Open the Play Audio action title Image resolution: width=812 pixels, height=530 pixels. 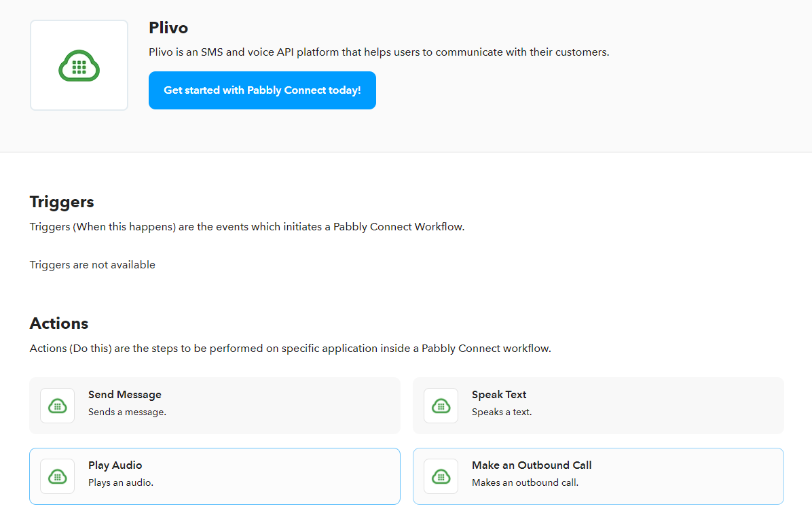coord(115,465)
